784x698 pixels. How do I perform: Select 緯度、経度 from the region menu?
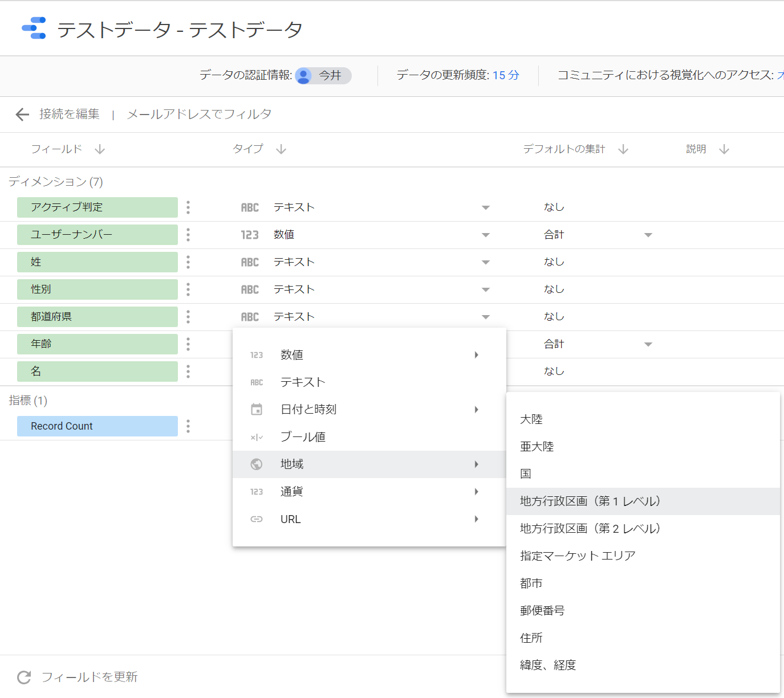pyautogui.click(x=547, y=664)
